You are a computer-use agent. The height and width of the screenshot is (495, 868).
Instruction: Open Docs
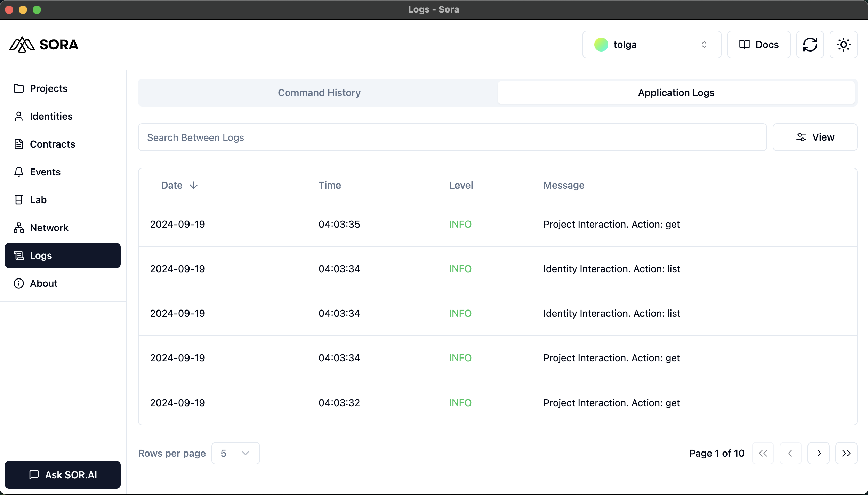point(759,45)
